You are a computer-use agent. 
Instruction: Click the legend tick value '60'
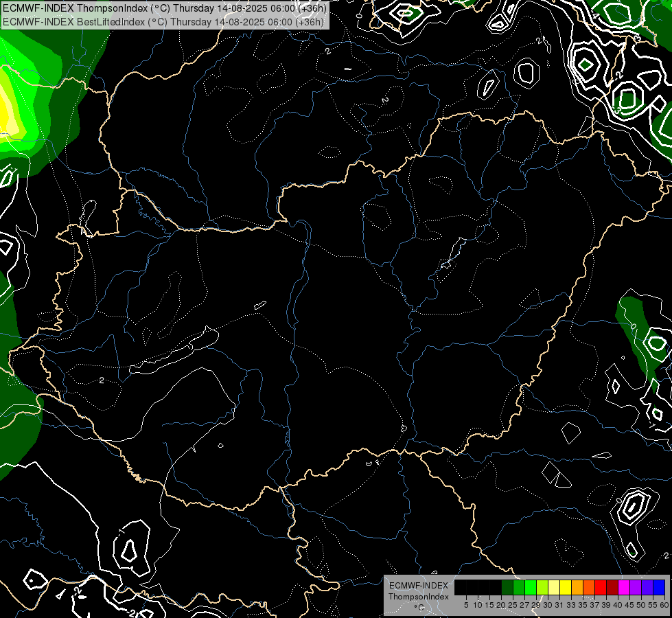(664, 605)
